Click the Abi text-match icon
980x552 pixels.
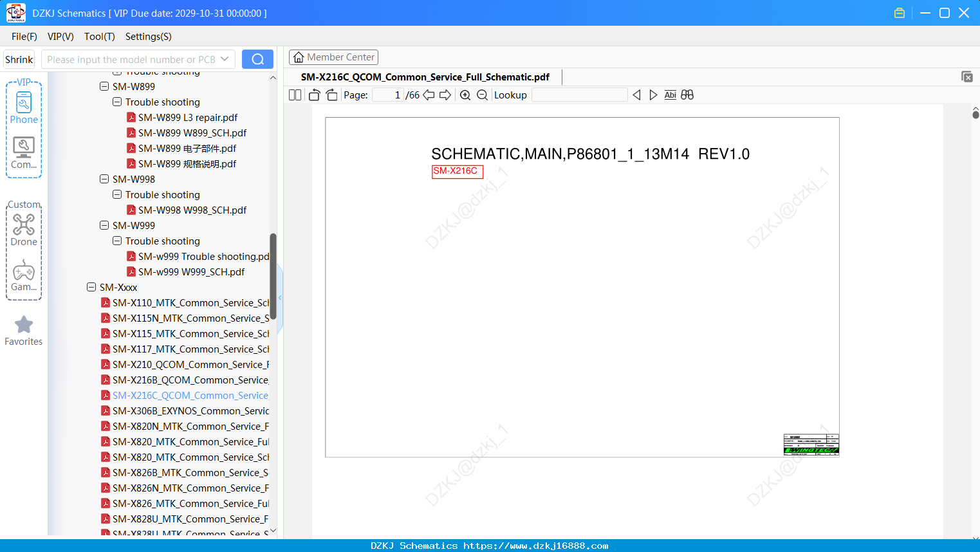[670, 95]
